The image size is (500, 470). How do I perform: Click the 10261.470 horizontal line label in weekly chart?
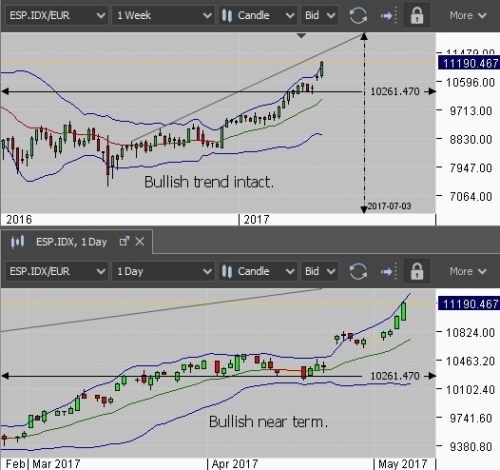(x=395, y=91)
